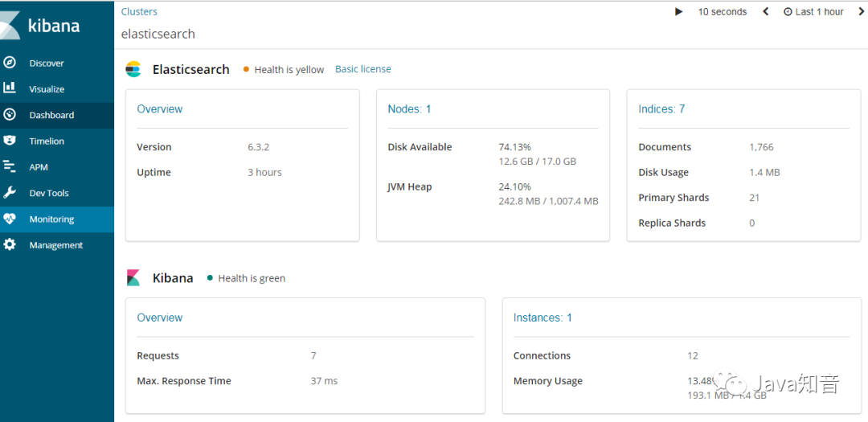Open Clusters breadcrumb link

pyautogui.click(x=139, y=11)
